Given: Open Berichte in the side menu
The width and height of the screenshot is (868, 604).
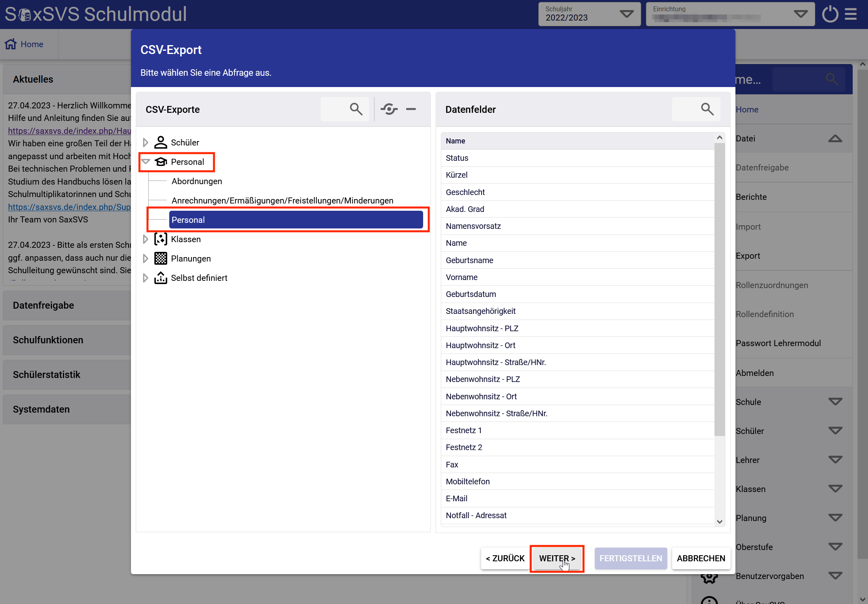Looking at the screenshot, I should click(751, 197).
